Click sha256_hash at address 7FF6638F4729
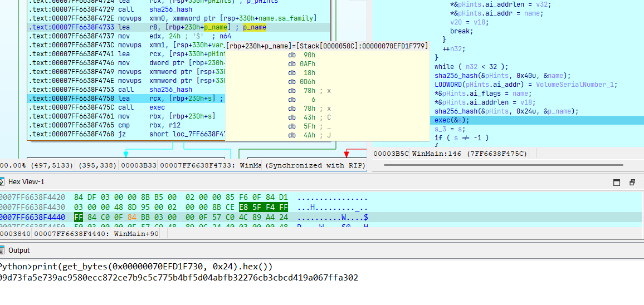 pos(172,9)
